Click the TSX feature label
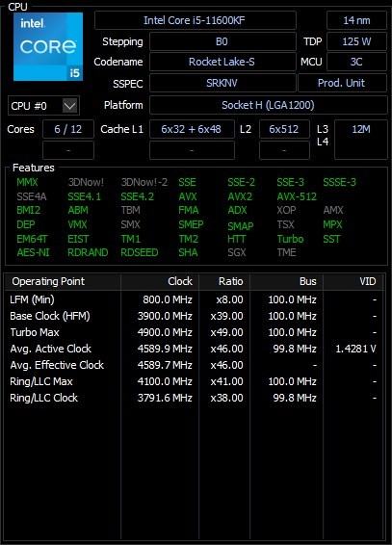The image size is (392, 545). pyautogui.click(x=286, y=224)
